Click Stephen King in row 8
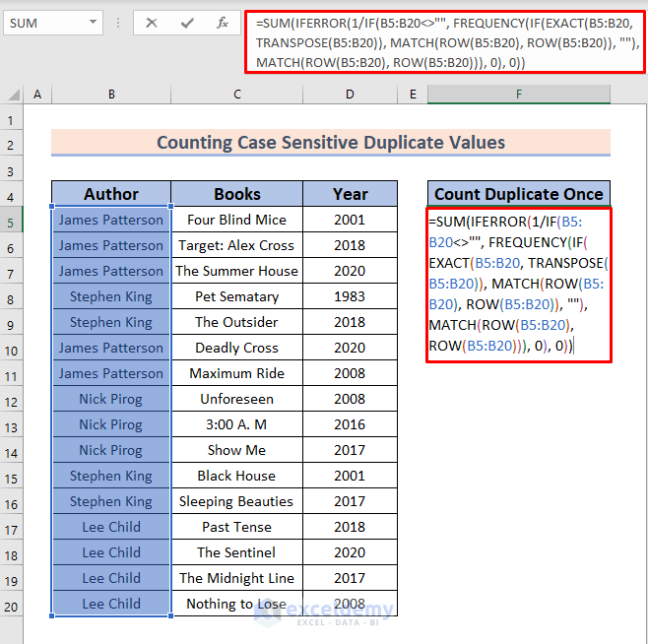The width and height of the screenshot is (648, 644). click(x=111, y=296)
